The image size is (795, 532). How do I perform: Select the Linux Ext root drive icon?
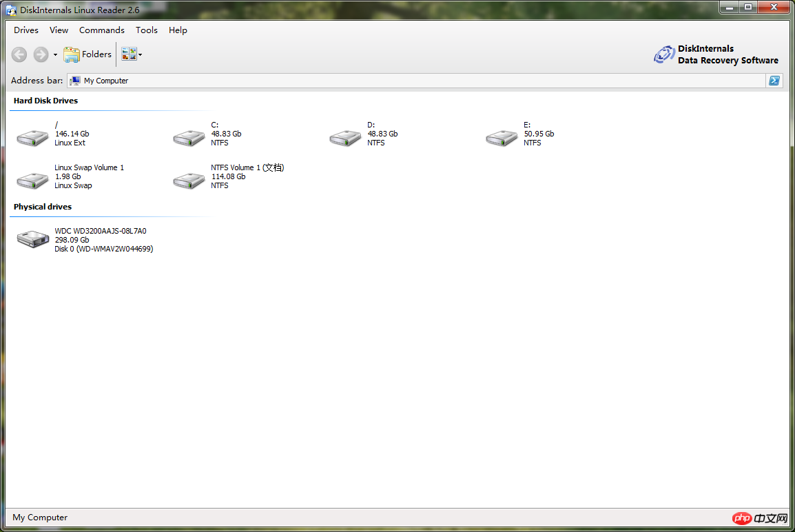coord(33,138)
